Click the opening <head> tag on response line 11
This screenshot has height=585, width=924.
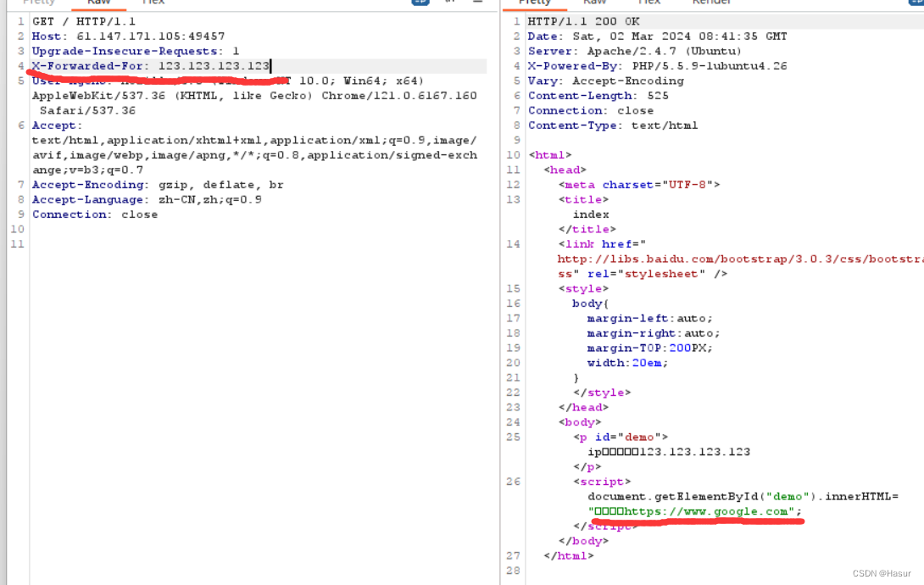[565, 170]
